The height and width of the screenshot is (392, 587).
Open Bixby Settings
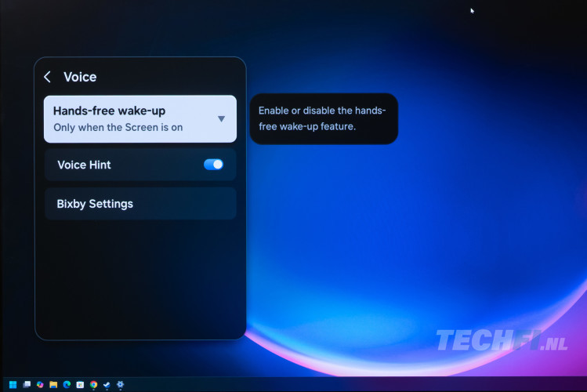[x=140, y=203]
